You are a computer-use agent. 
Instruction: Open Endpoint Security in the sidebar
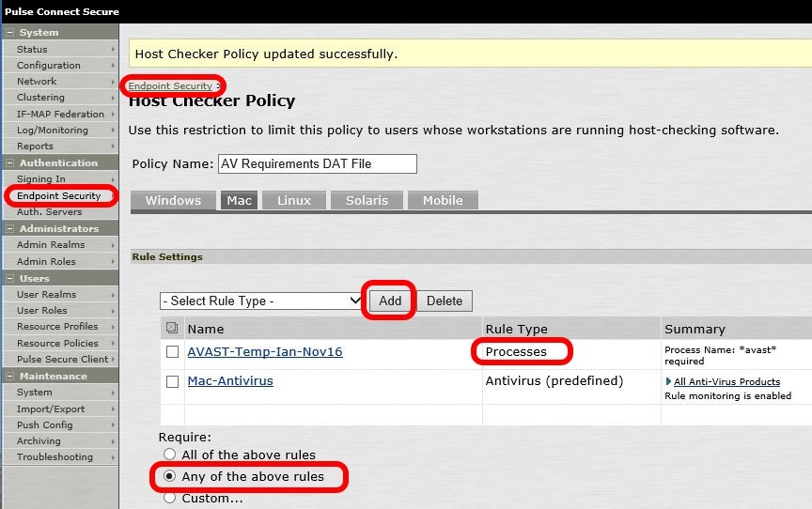[x=58, y=196]
